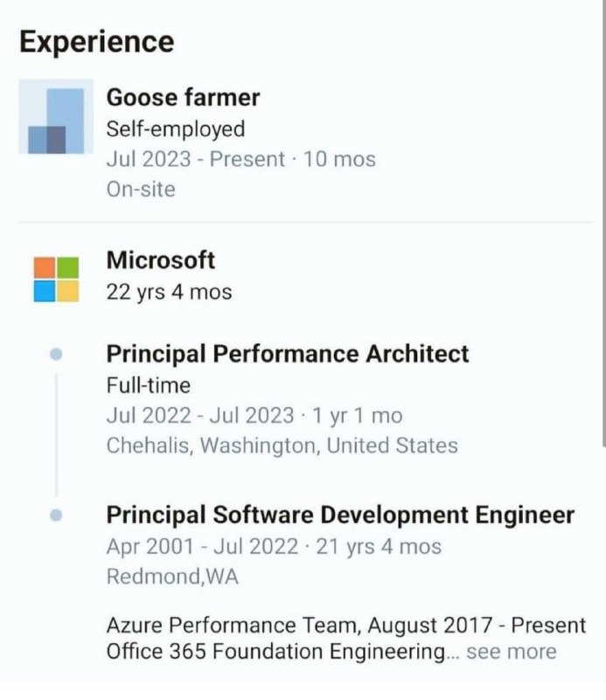Select Principal Software Development Engineer title
The width and height of the screenshot is (606, 700).
[340, 514]
